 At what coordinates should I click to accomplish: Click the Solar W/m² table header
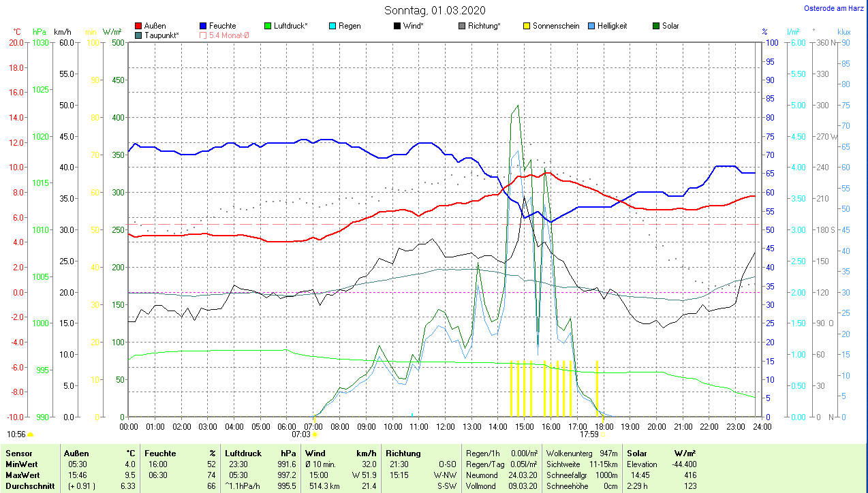click(x=661, y=453)
